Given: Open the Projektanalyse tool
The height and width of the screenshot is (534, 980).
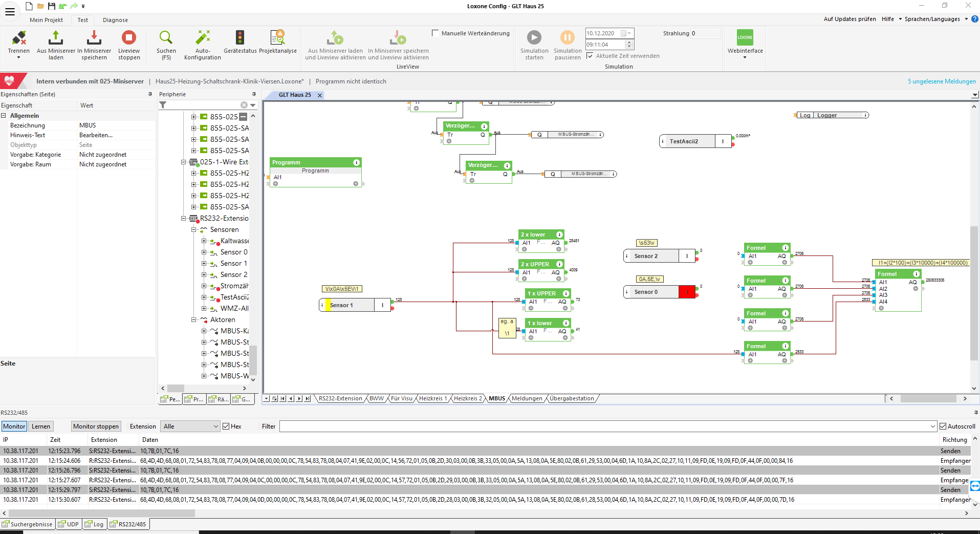Looking at the screenshot, I should (x=277, y=38).
